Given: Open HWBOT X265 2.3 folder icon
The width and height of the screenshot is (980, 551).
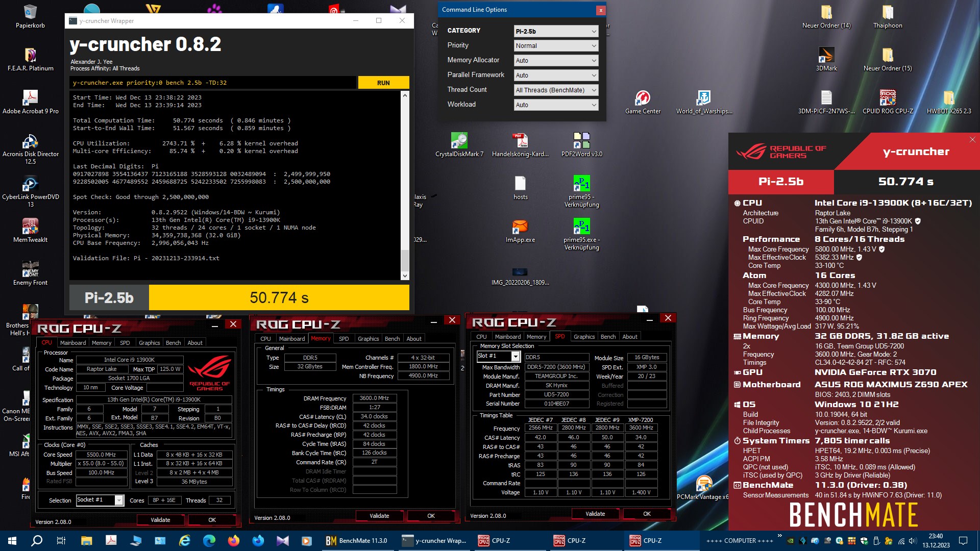Looking at the screenshot, I should click(949, 102).
